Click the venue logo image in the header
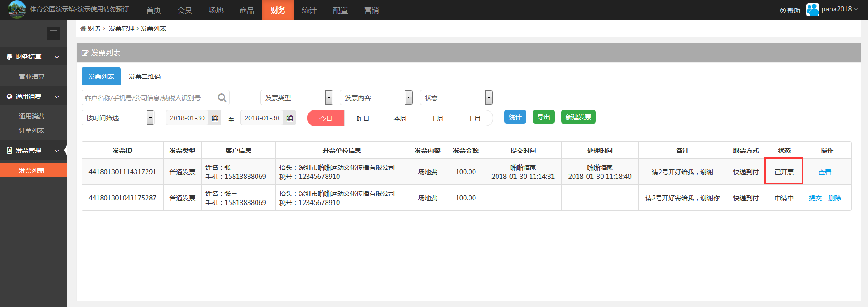Screen dimensions: 868x307 tap(17, 10)
